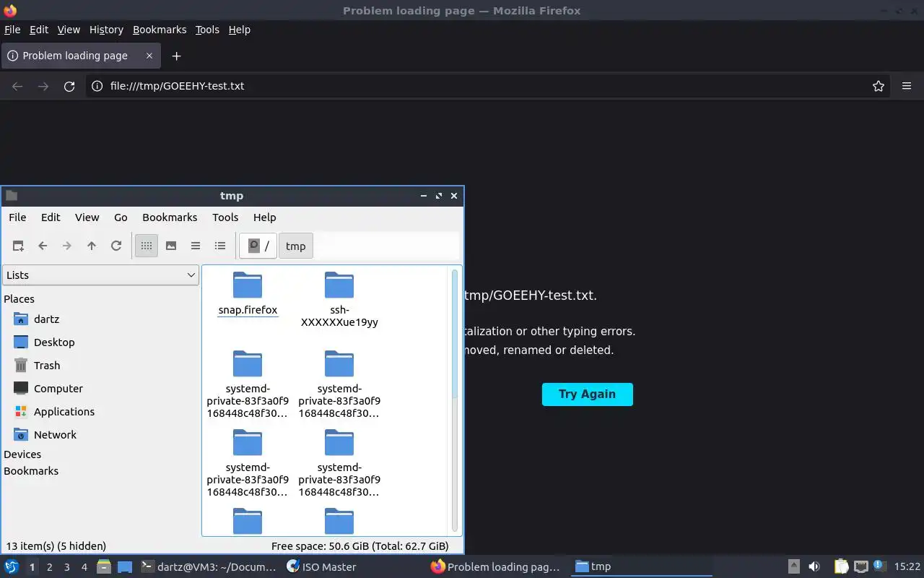This screenshot has width=924, height=578.
Task: Open file manager View menu
Action: point(87,217)
